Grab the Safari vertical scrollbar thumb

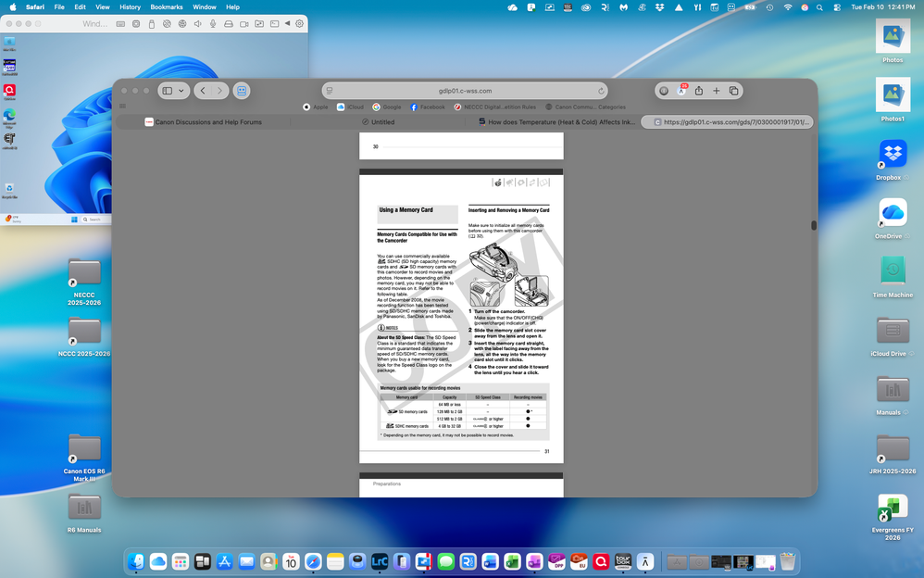(x=814, y=225)
